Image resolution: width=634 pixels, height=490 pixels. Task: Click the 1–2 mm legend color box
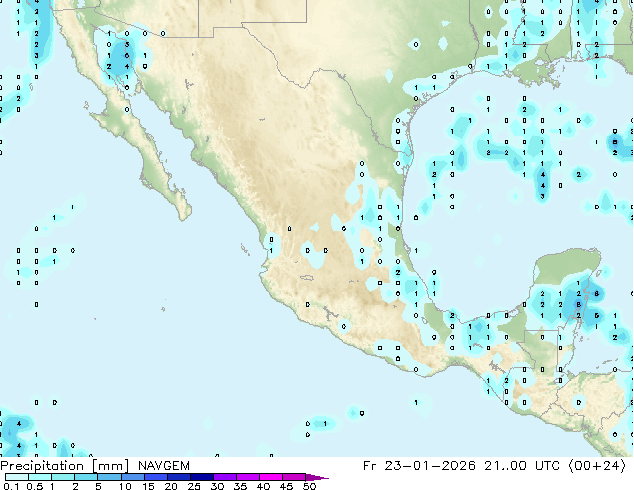[63, 477]
